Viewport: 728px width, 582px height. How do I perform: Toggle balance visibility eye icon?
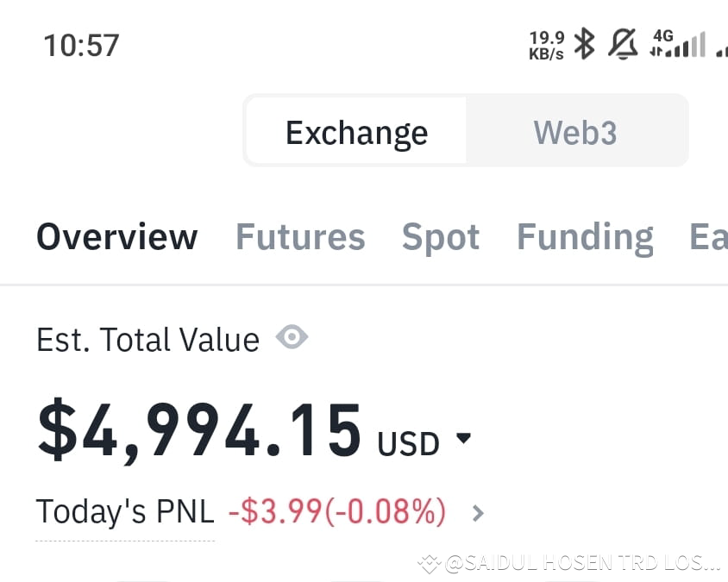tap(292, 336)
